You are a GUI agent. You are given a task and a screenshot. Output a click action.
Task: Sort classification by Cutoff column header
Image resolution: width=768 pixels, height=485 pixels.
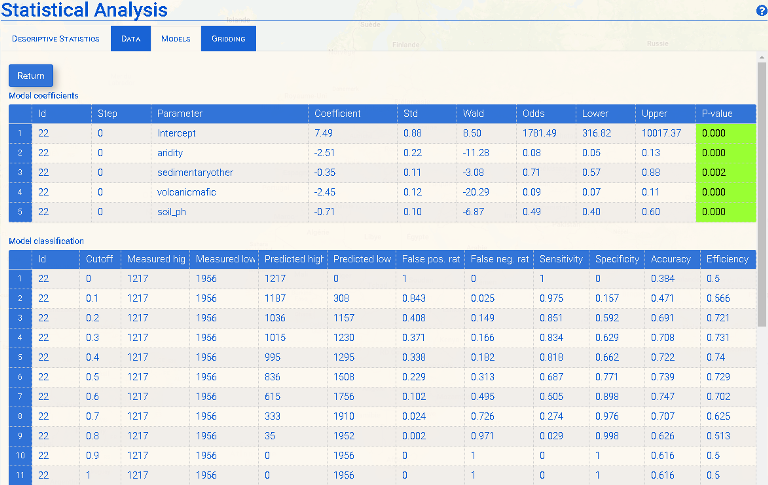click(x=100, y=259)
